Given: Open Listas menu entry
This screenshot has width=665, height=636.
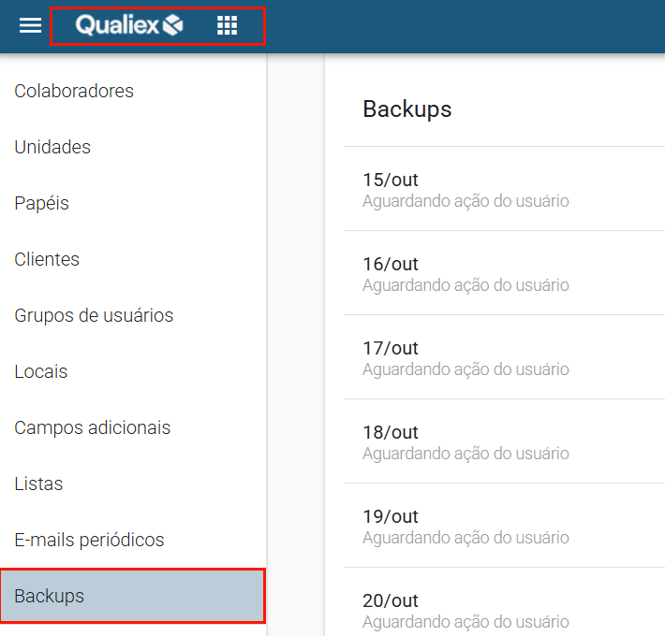Looking at the screenshot, I should coord(39,483).
